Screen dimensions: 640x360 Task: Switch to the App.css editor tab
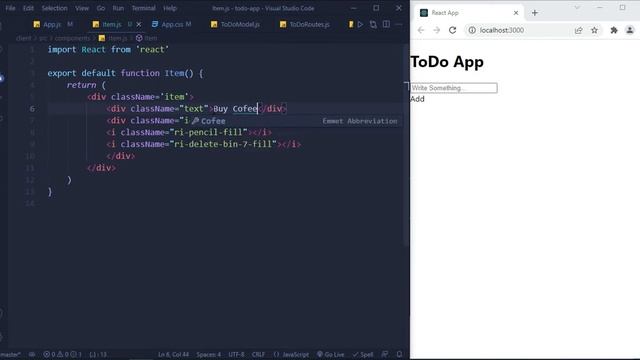point(172,24)
